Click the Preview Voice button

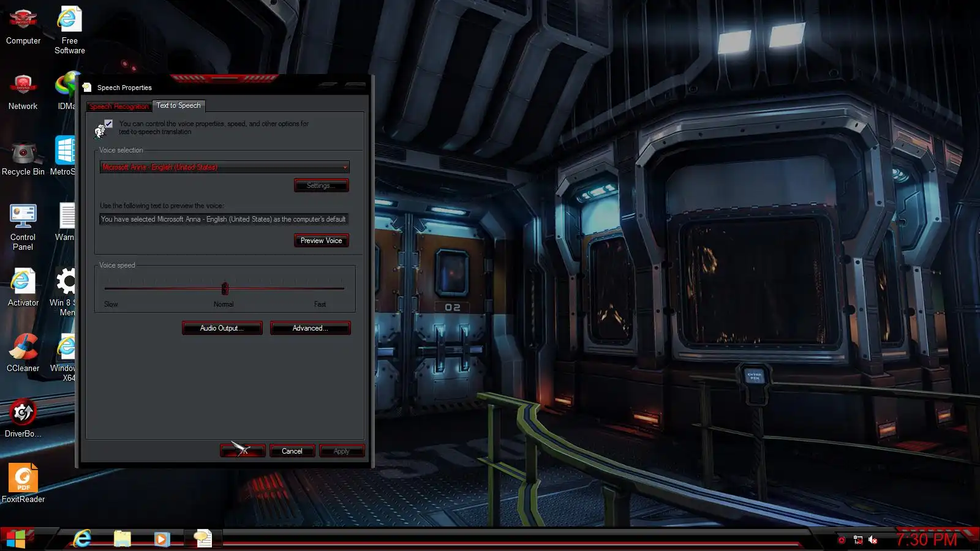tap(321, 241)
